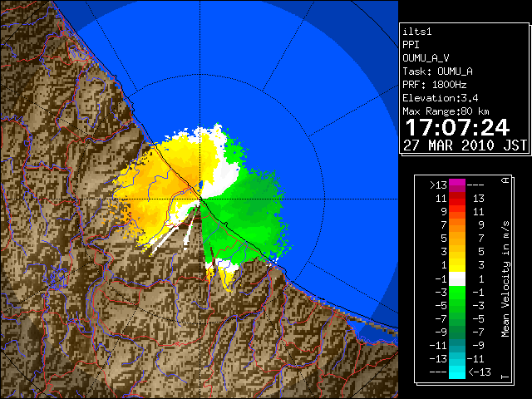Click the 'Task: OUMU_A' line
532x399 pixels.
click(x=438, y=71)
